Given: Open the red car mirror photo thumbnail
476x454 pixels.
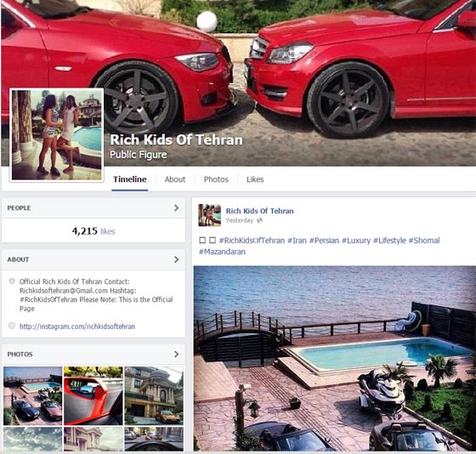Looking at the screenshot, I should point(93,395).
